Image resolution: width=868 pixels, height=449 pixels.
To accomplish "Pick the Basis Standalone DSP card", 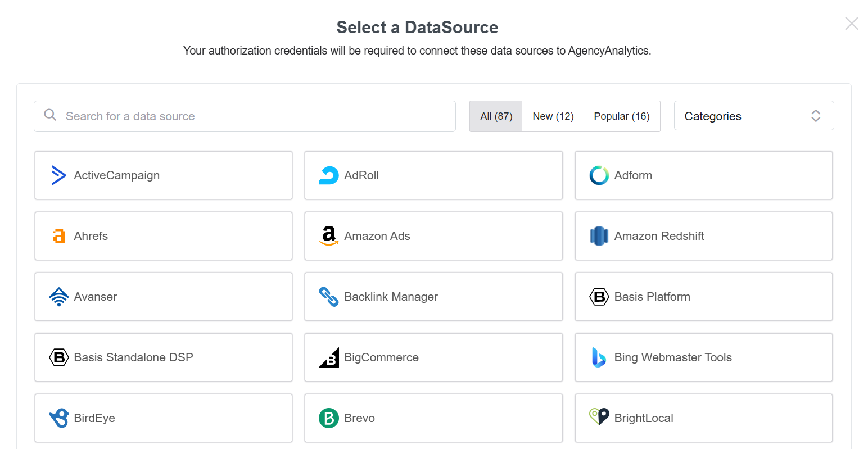I will (164, 357).
